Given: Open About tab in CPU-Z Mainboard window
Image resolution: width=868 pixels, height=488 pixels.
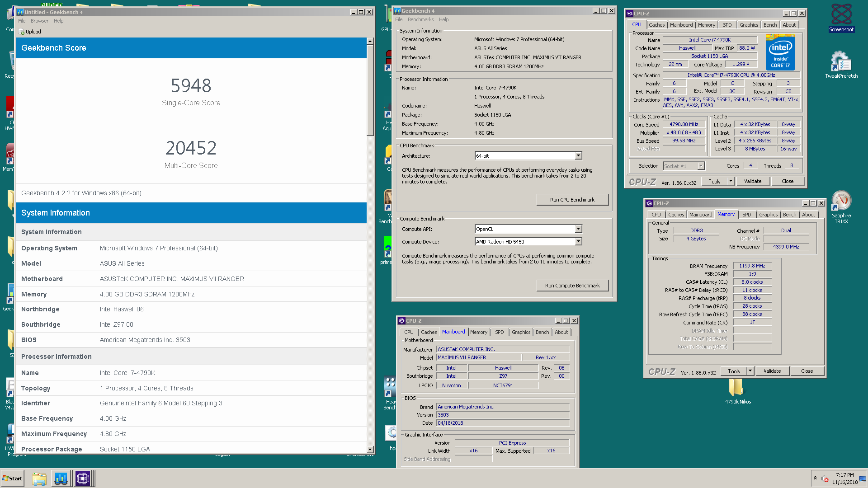Looking at the screenshot, I should [x=561, y=332].
